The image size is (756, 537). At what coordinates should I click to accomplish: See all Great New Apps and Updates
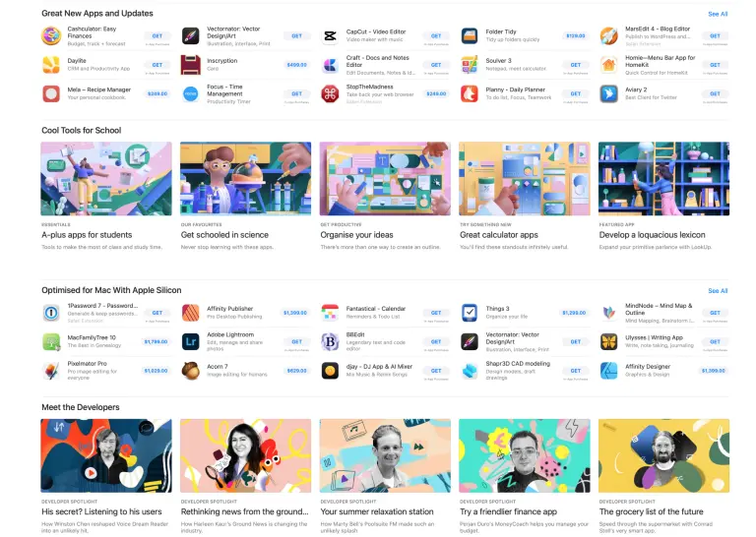pyautogui.click(x=718, y=14)
